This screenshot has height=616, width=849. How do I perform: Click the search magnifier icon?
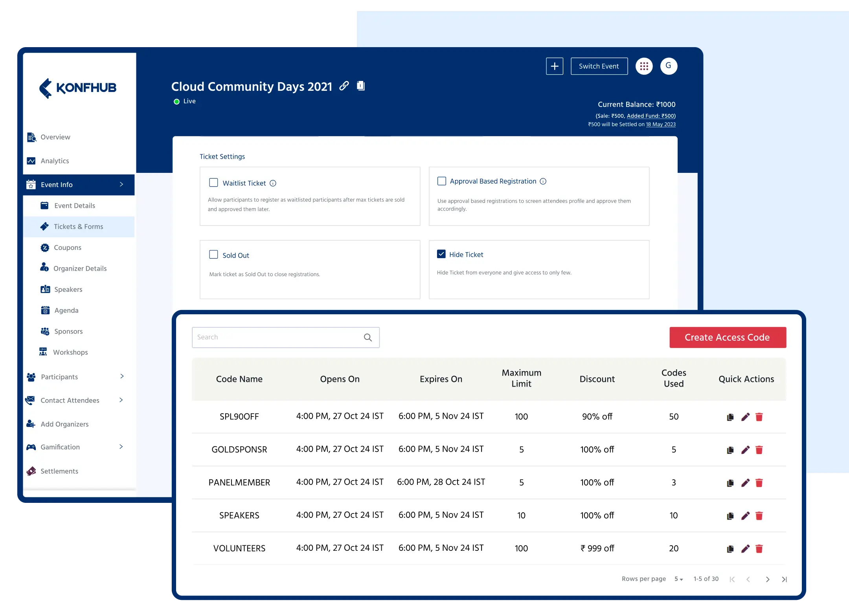coord(368,337)
